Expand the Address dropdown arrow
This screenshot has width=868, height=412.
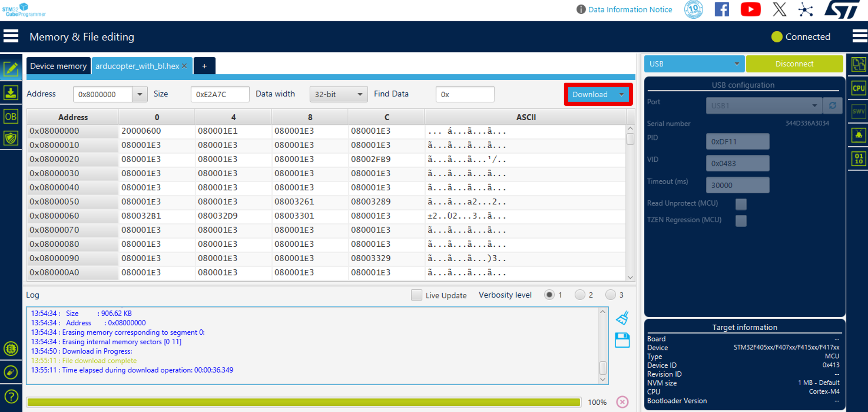point(140,94)
